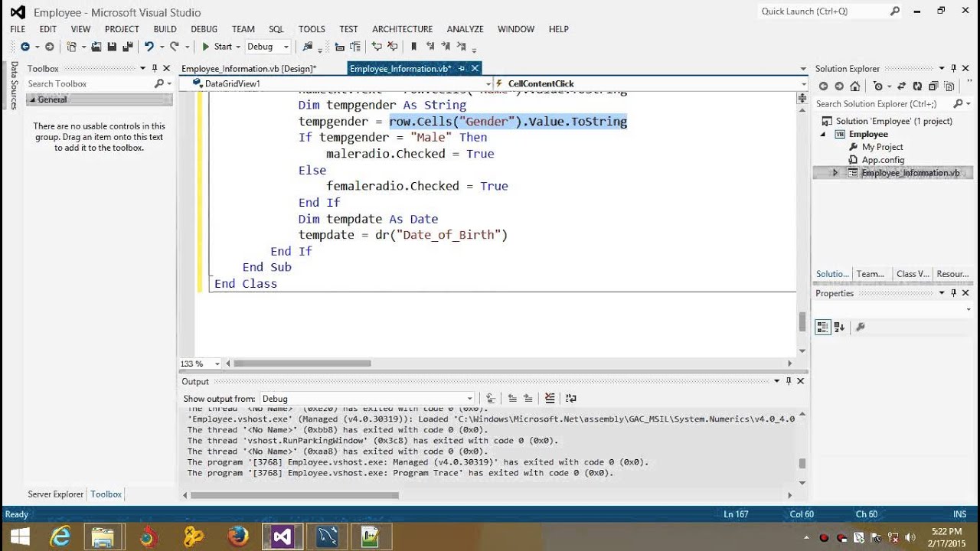980x551 pixels.
Task: Click the code editor horizontal scrollbar thumb
Action: click(302, 364)
